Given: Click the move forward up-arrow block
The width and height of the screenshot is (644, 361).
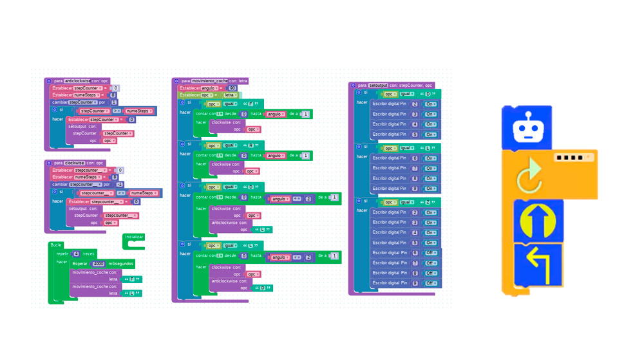Looking at the screenshot, I should tap(538, 221).
